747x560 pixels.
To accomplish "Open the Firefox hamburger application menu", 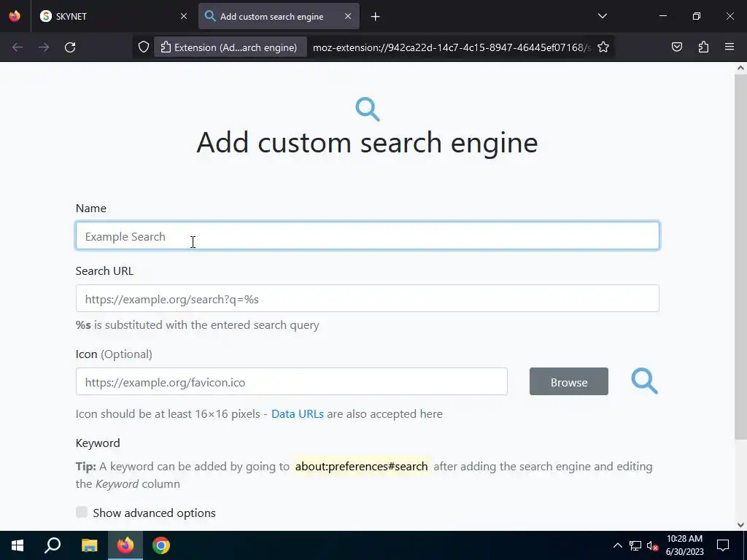I will [x=729, y=47].
